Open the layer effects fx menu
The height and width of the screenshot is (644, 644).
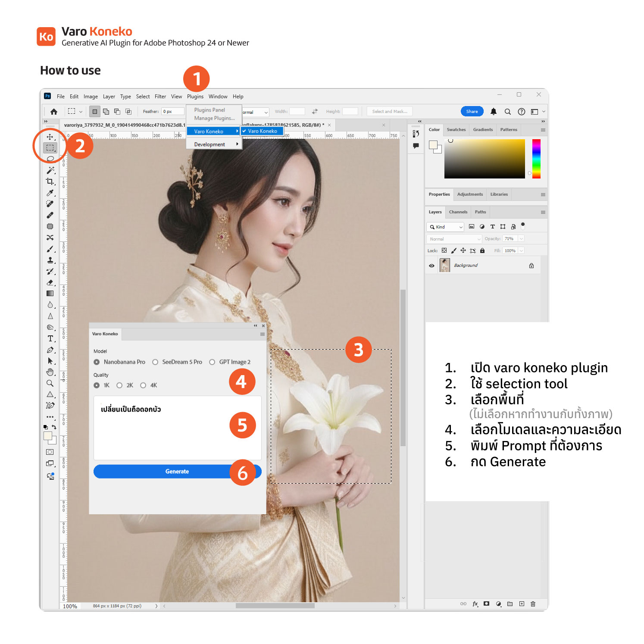(475, 604)
